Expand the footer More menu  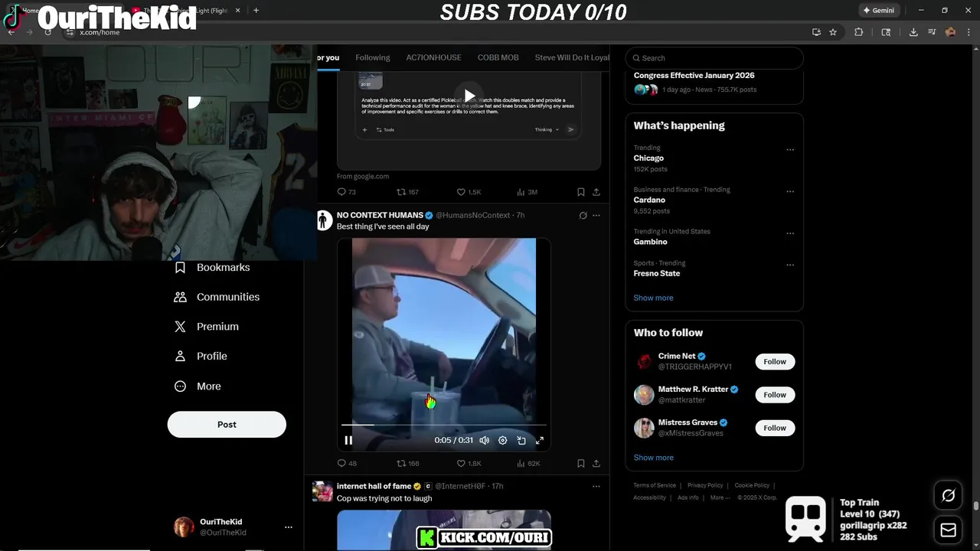tap(719, 497)
